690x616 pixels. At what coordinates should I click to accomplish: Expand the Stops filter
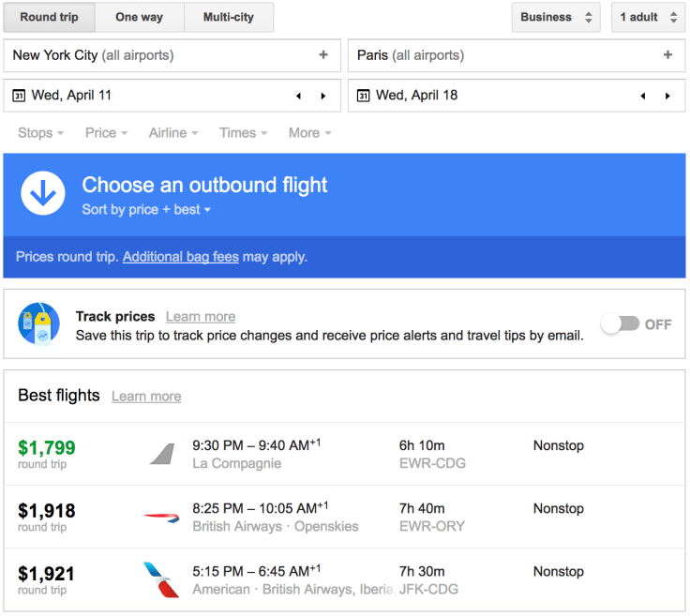[x=40, y=133]
